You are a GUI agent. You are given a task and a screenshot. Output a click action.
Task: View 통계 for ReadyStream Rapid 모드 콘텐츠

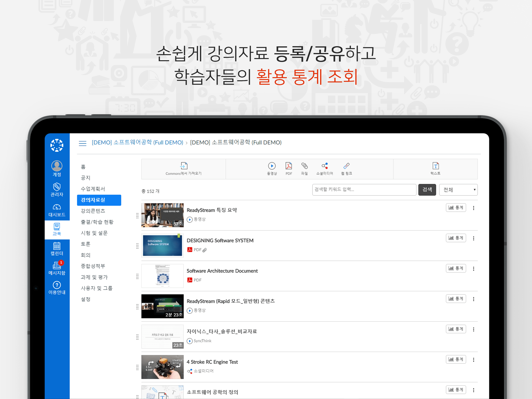point(456,298)
